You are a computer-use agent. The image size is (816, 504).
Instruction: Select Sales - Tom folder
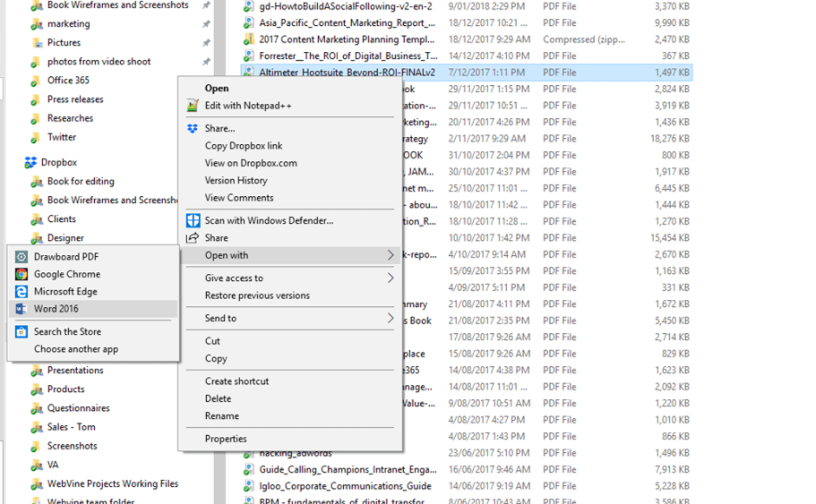pyautogui.click(x=72, y=427)
